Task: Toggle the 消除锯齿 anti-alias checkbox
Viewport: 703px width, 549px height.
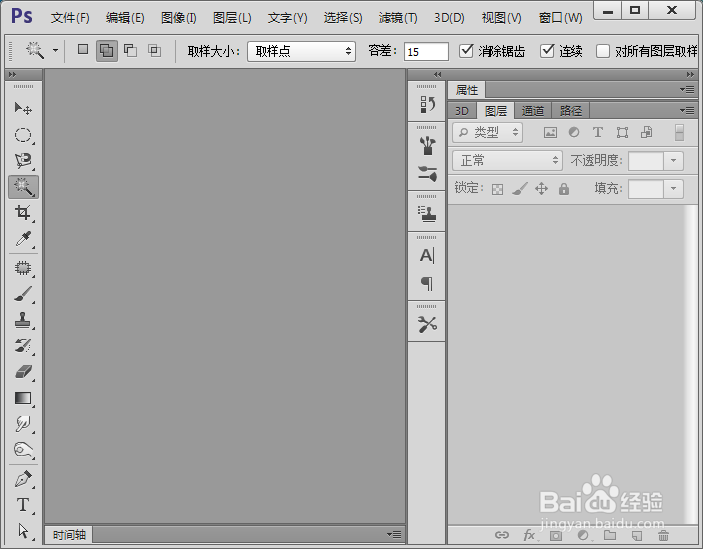Action: coord(466,51)
